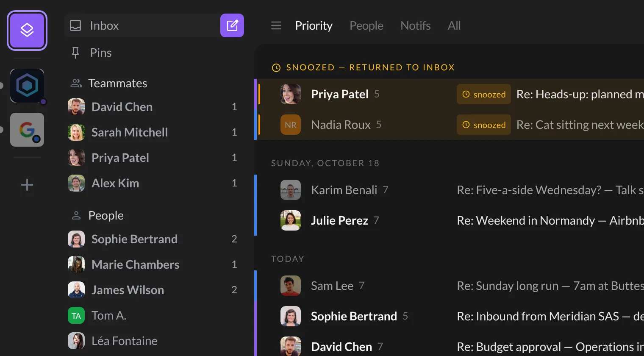Click the green TA avatar for Tom A.

[76, 315]
